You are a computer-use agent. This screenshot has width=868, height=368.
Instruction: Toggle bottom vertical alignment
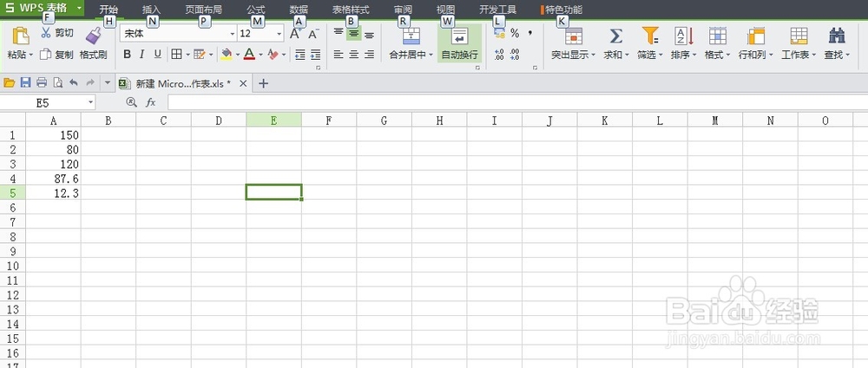pyautogui.click(x=369, y=33)
